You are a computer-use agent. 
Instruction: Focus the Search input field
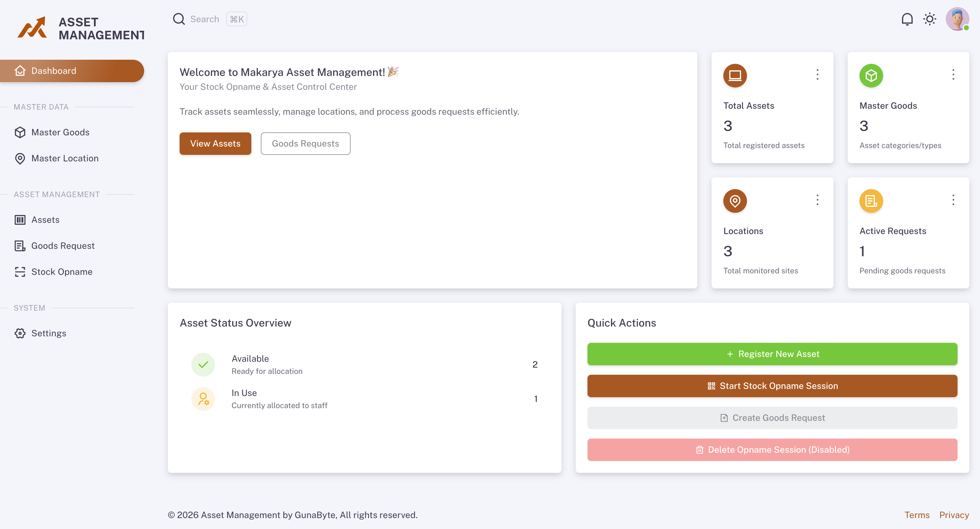coord(205,19)
